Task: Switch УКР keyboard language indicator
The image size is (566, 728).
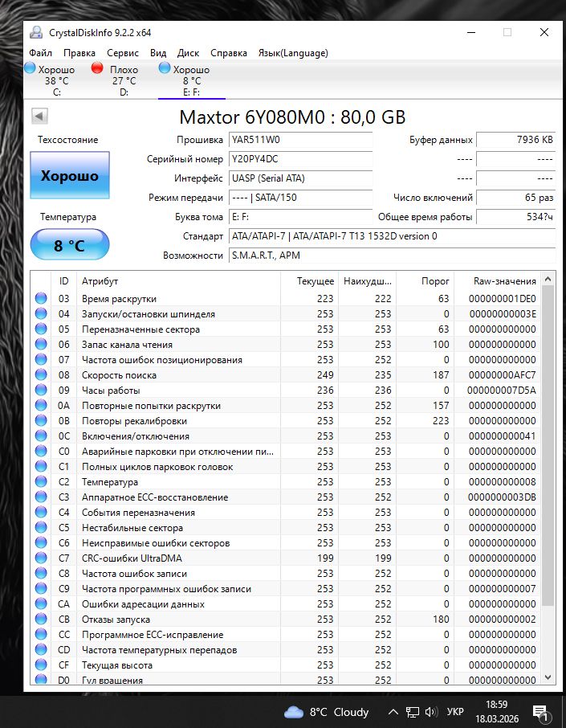Action: click(x=455, y=712)
